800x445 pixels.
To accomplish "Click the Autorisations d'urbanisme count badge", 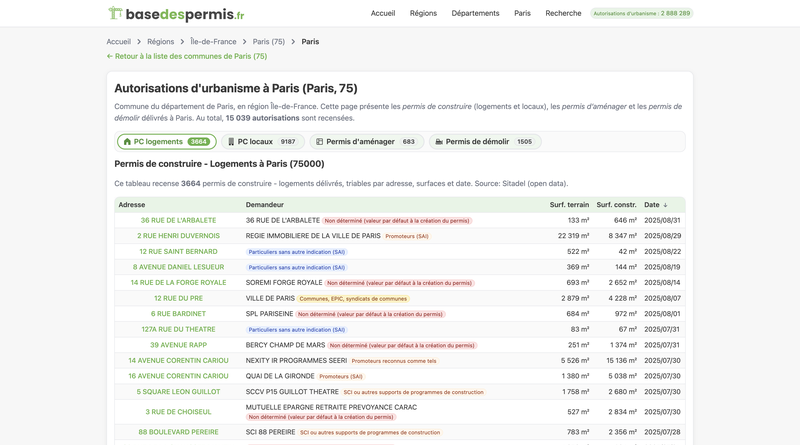I will point(641,14).
